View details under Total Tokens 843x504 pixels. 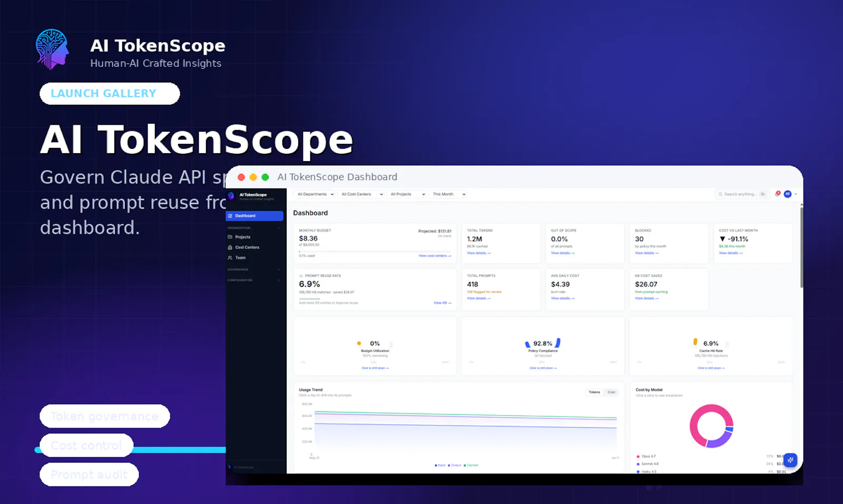tap(478, 253)
